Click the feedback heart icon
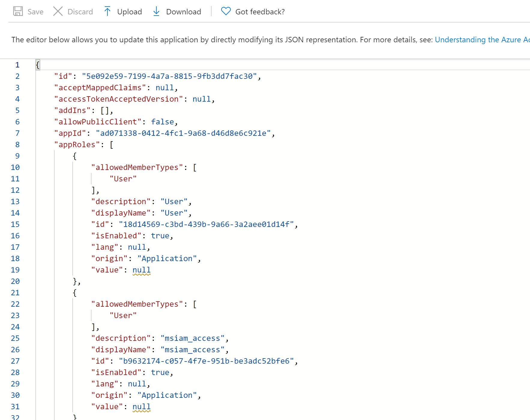The image size is (530, 420). (226, 11)
